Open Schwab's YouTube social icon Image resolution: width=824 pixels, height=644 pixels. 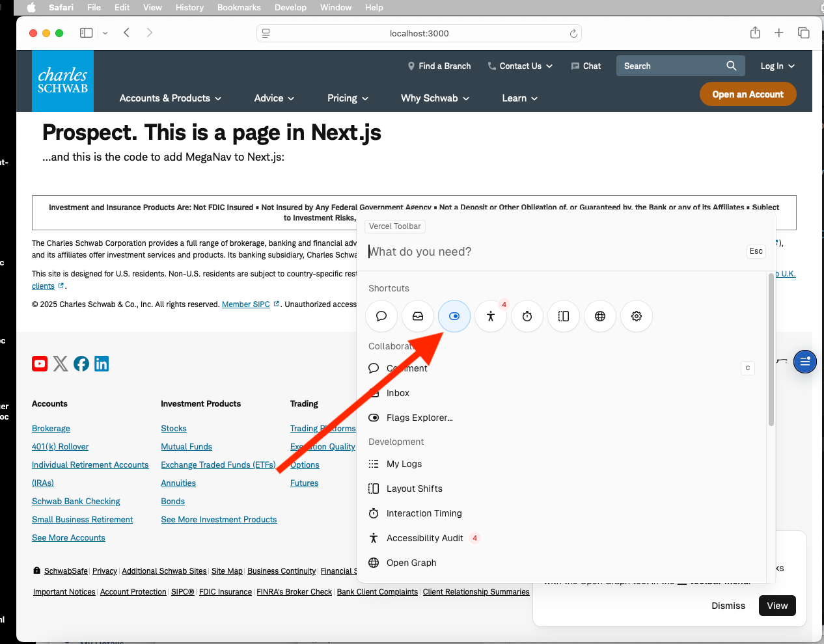click(x=40, y=364)
